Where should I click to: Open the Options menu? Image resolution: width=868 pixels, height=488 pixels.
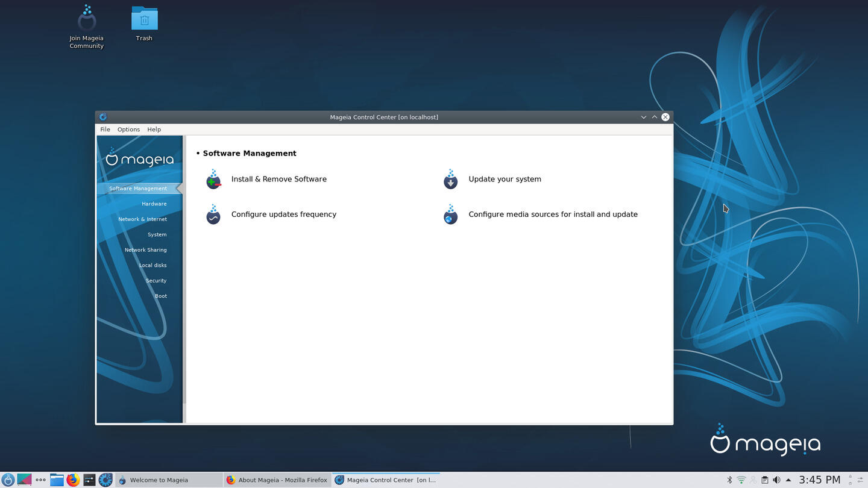click(x=128, y=130)
